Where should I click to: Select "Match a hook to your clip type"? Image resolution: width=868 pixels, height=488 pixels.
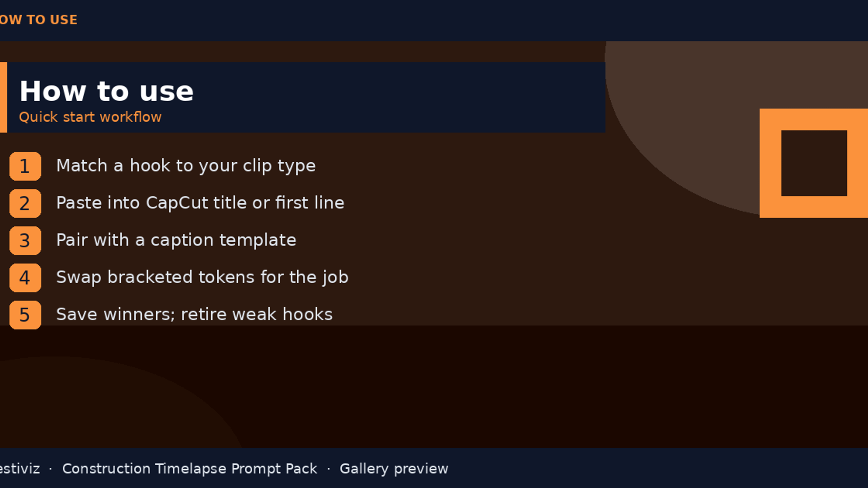click(186, 166)
